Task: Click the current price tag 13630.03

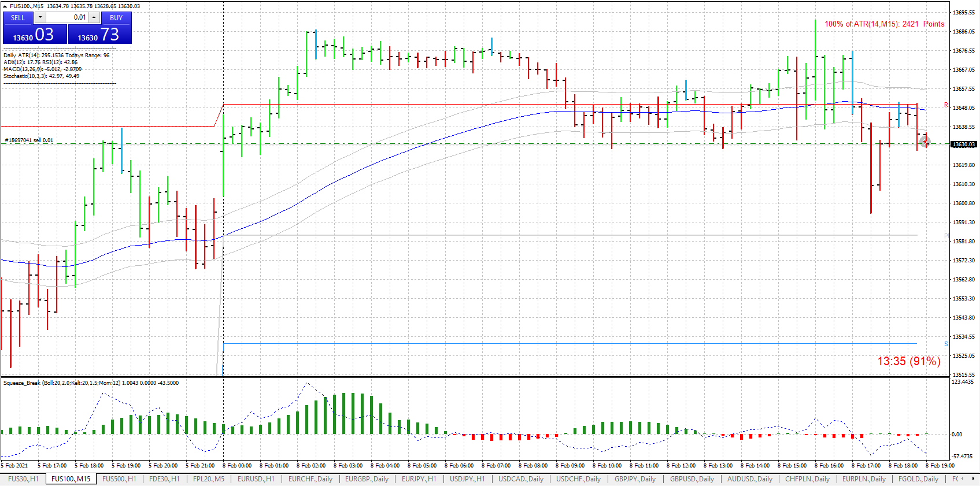Action: click(963, 144)
